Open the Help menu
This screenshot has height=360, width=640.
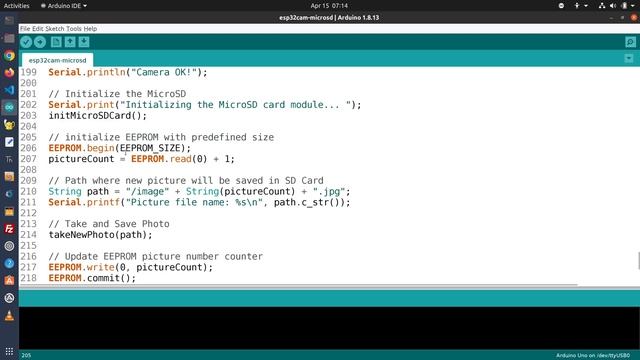point(90,29)
